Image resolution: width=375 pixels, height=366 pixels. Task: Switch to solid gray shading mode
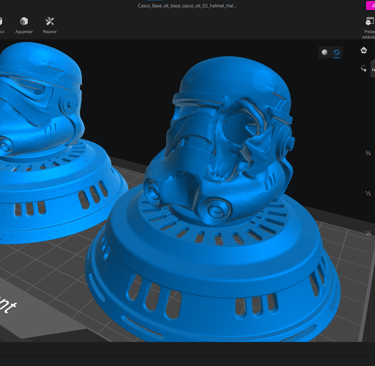point(324,52)
